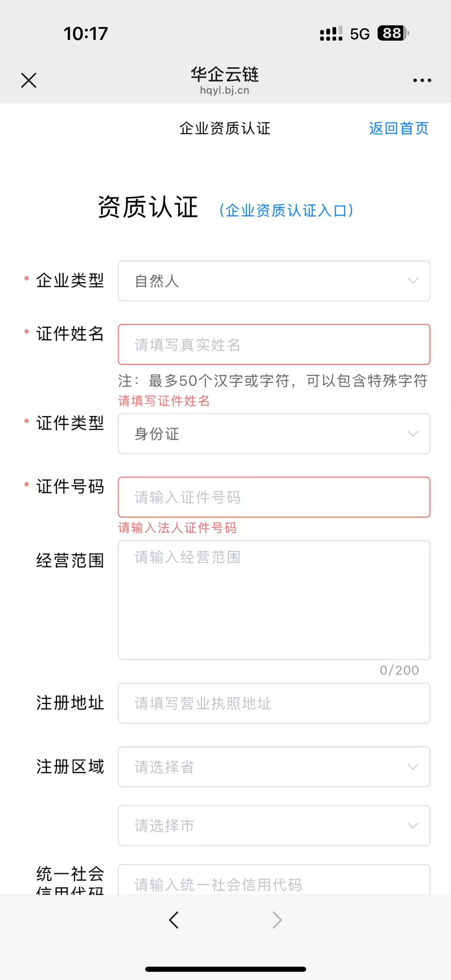Open the more options (...) menu
Screen dimensions: 451x980
coord(421,80)
